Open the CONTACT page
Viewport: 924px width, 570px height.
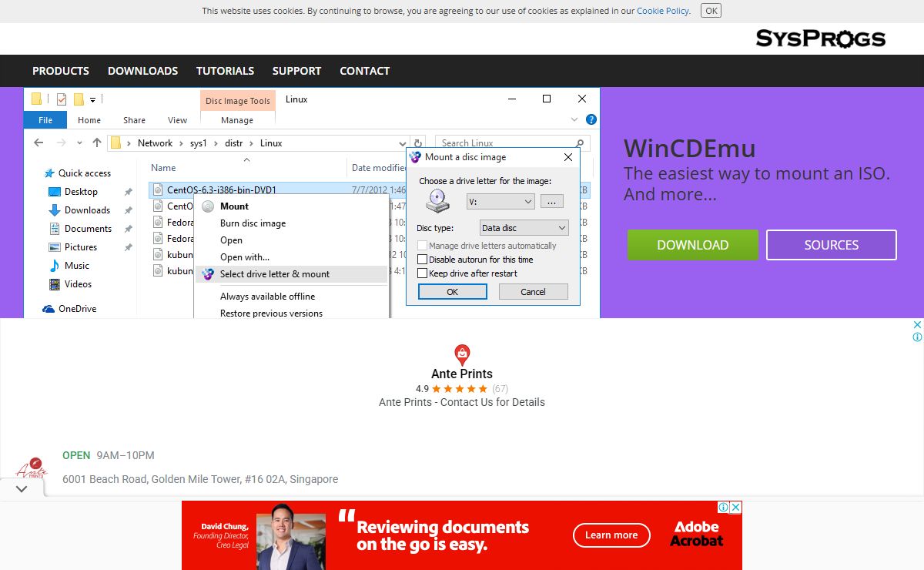(365, 71)
